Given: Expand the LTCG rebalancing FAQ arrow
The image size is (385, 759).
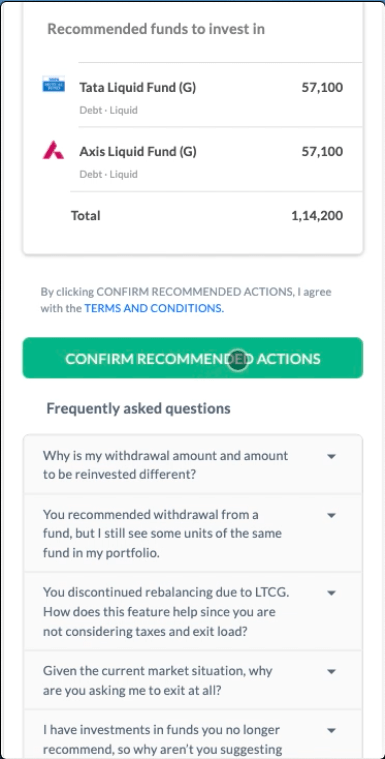Looking at the screenshot, I should coord(331,593).
